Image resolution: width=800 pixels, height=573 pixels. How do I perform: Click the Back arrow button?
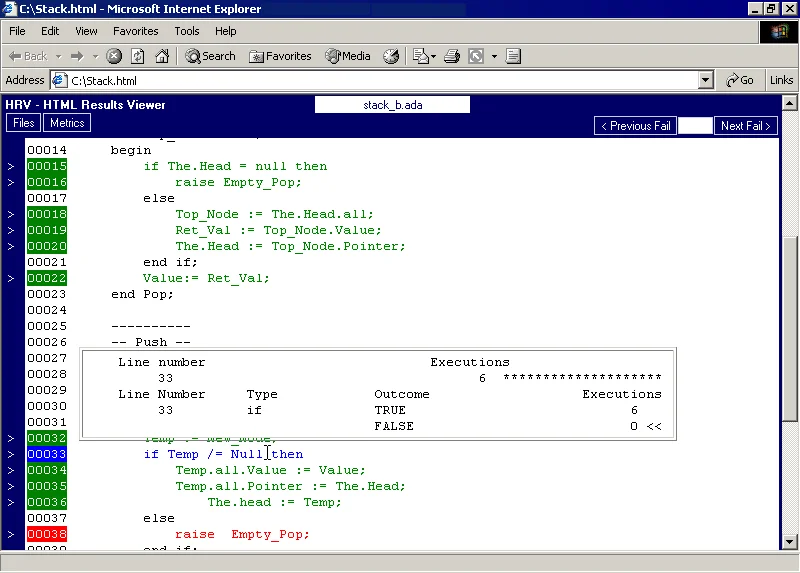point(28,56)
